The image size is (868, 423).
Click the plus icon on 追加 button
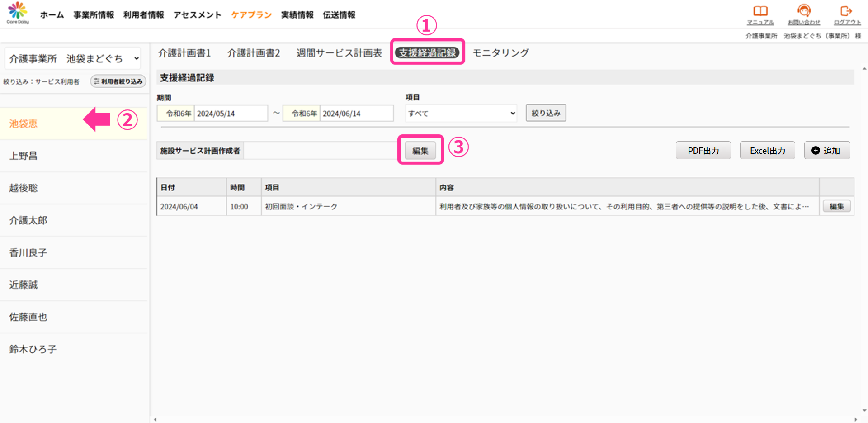816,151
